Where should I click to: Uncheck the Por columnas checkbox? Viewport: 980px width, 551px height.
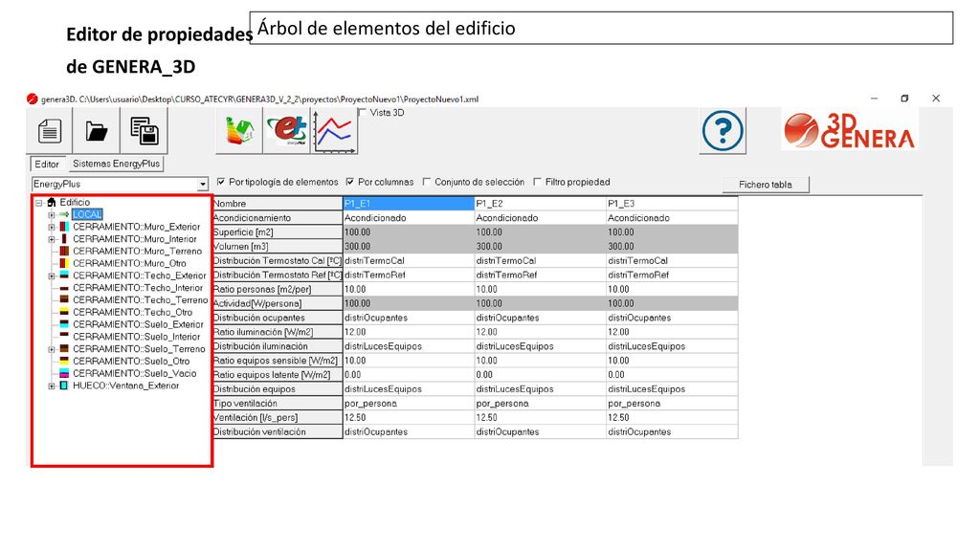[350, 182]
